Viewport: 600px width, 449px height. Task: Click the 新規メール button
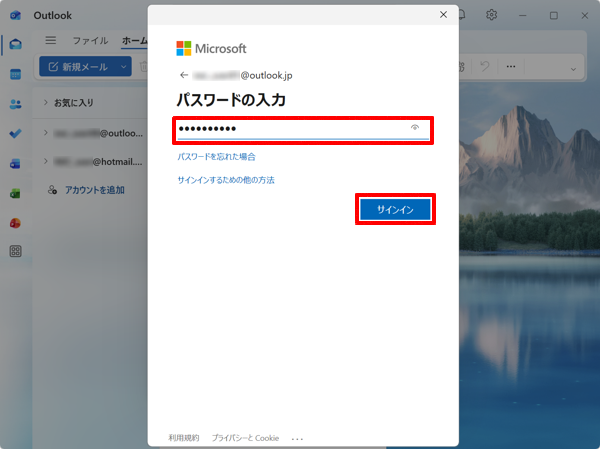[78, 67]
